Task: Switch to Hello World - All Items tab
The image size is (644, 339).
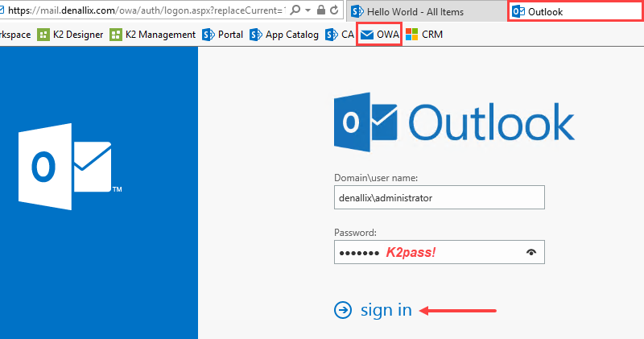Action: 427,11
